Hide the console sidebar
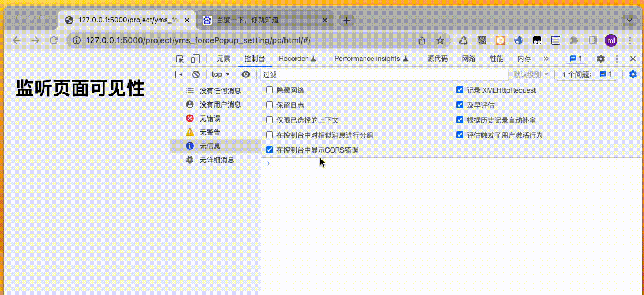 (179, 74)
